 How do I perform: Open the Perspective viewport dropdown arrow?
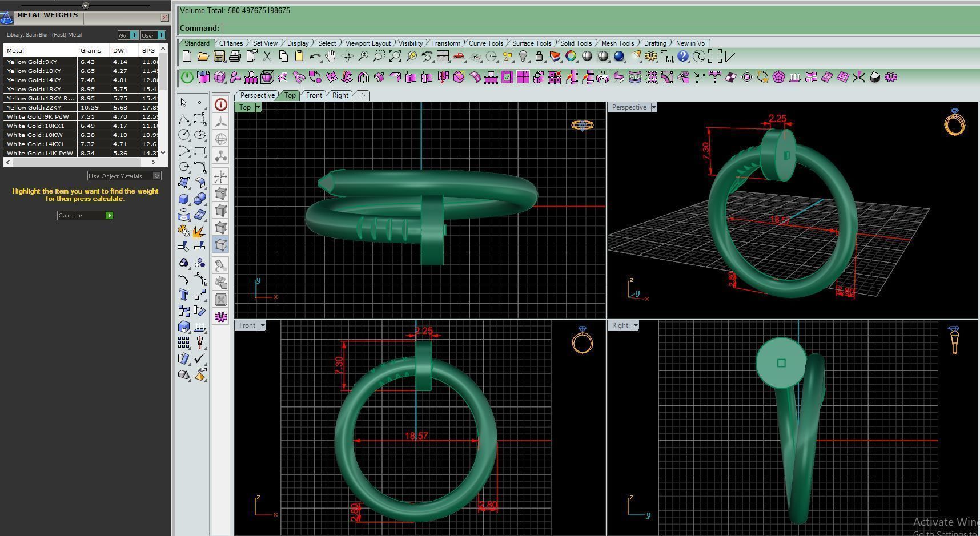point(654,107)
